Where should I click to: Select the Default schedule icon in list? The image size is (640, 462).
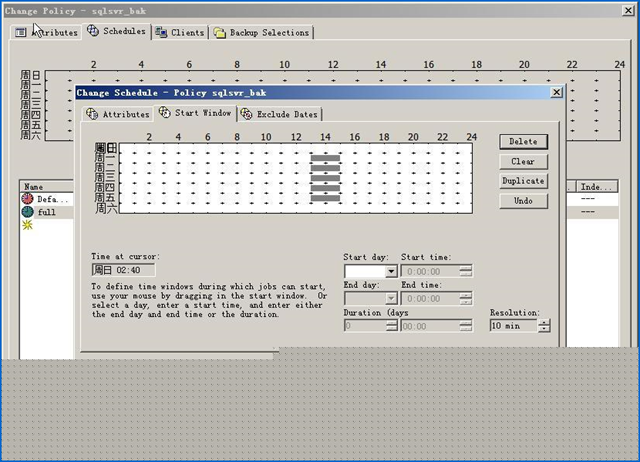pyautogui.click(x=27, y=199)
